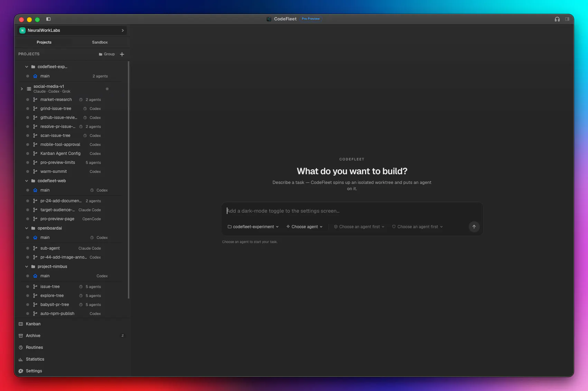Expand the social-media-v1 group

point(22,89)
